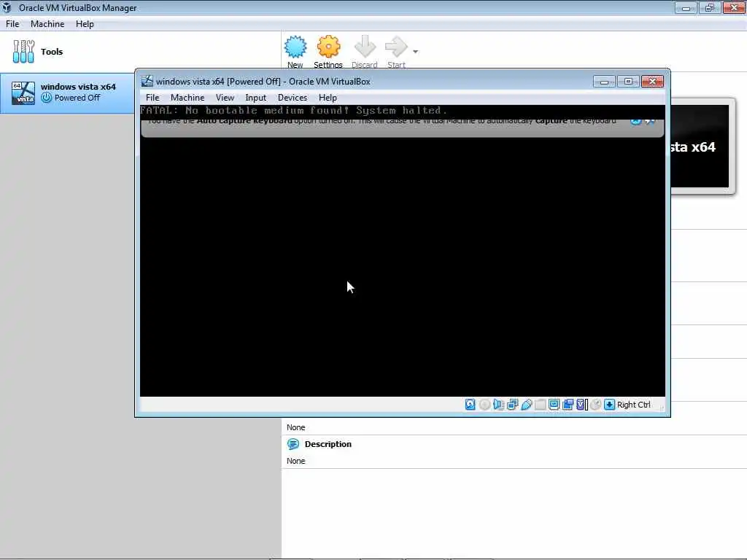Click the hard disk activity status icon
The image size is (747, 560).
471,405
